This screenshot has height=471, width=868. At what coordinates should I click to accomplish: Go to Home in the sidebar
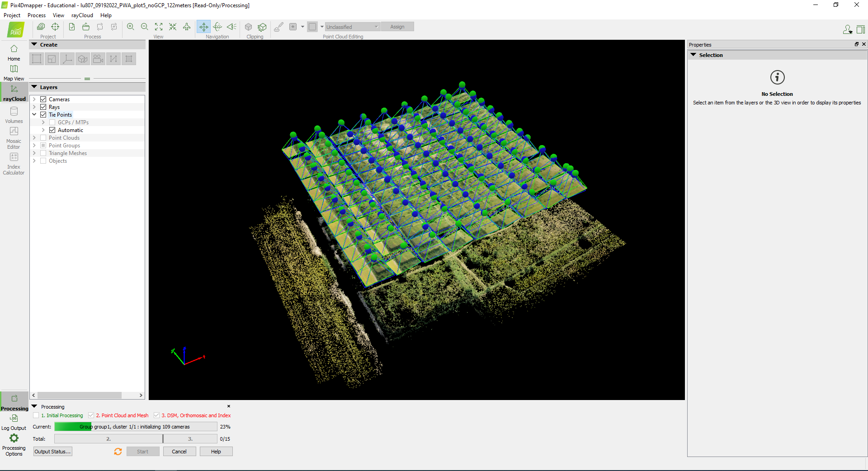click(14, 52)
